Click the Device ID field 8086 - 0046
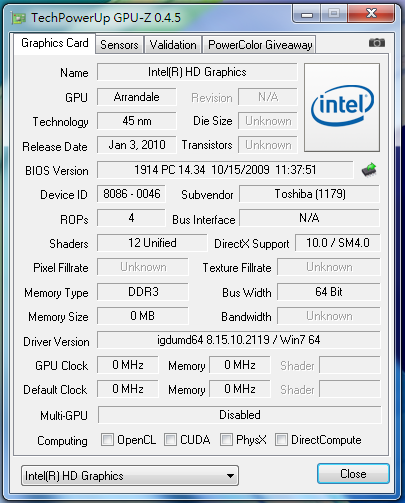 (x=131, y=194)
